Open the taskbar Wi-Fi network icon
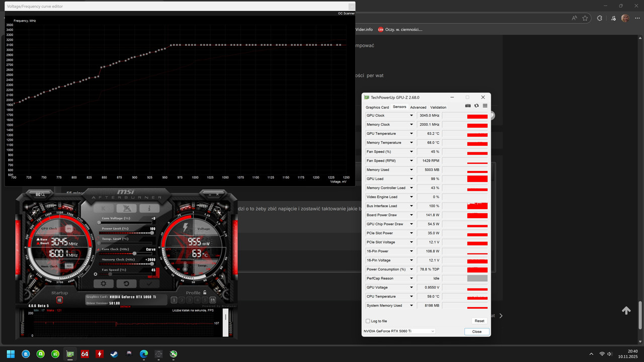Viewport: 644px width, 362px height. point(602,354)
